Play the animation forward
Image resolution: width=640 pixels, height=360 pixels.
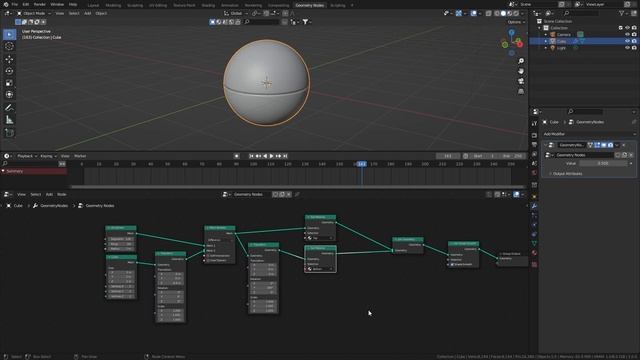(271, 156)
